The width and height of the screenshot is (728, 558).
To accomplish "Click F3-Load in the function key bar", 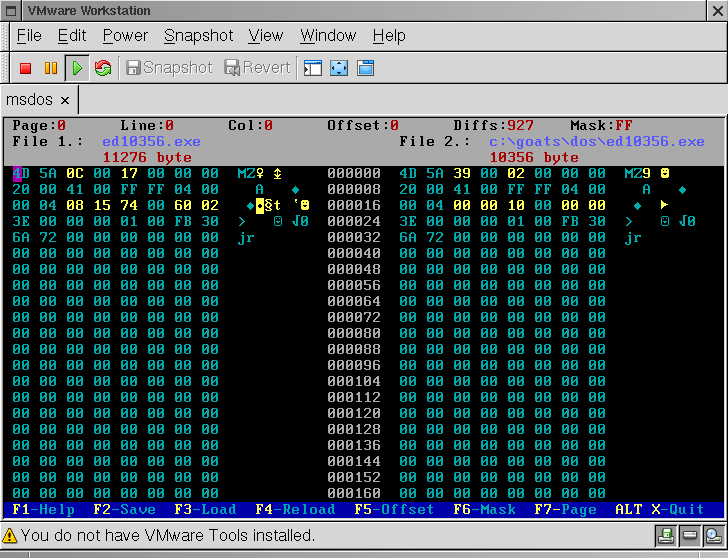I will tap(205, 509).
